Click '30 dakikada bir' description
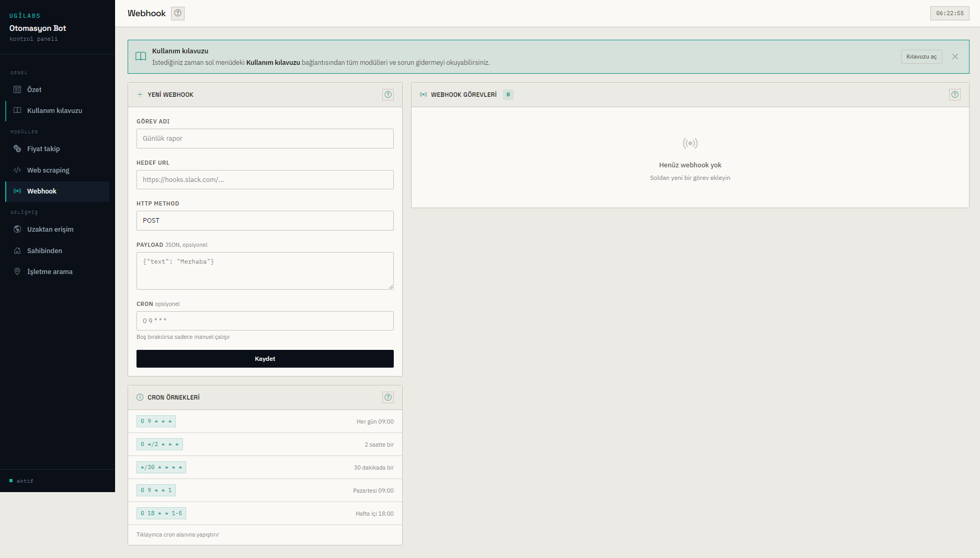The image size is (980, 558). pos(374,468)
